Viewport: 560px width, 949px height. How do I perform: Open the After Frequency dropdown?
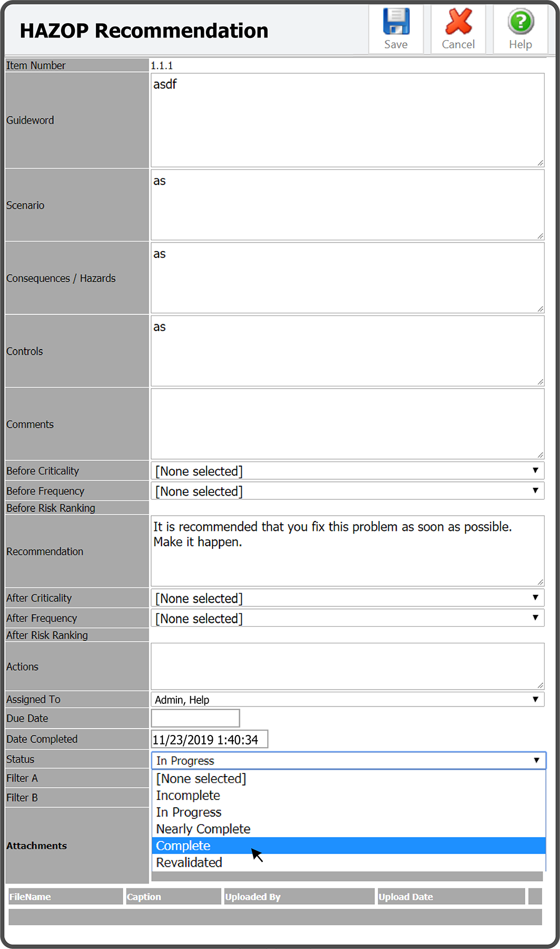[347, 618]
